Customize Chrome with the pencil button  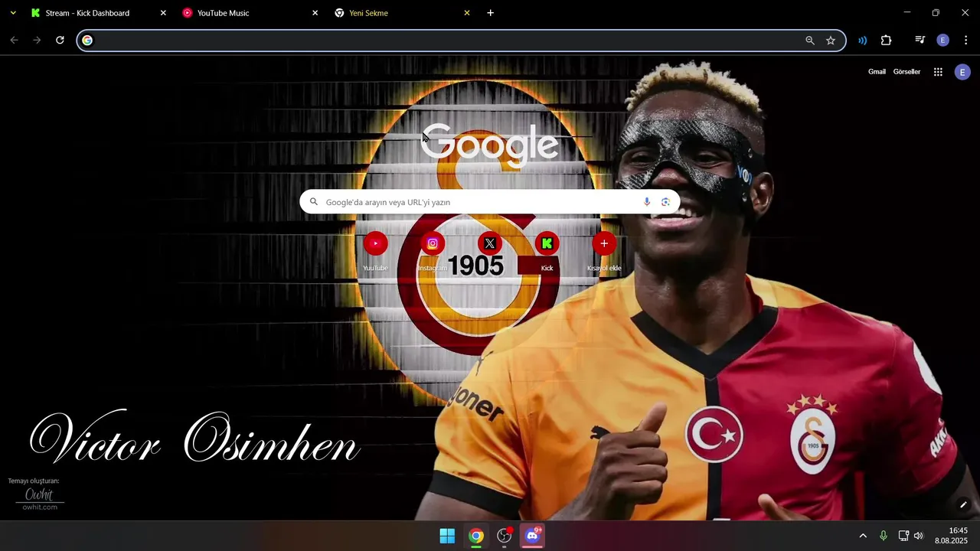click(x=963, y=504)
